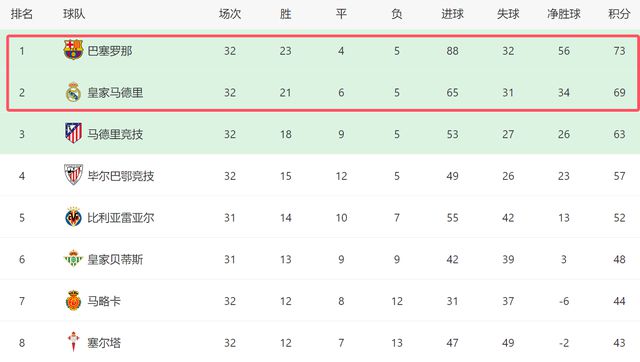Click the Real Madrid club crest
640x362 pixels.
[x=73, y=92]
